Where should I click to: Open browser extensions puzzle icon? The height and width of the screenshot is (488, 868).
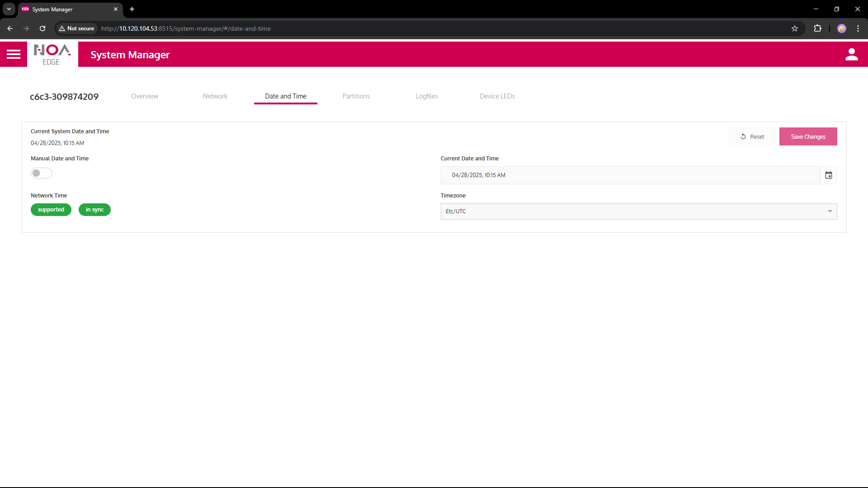coord(817,28)
